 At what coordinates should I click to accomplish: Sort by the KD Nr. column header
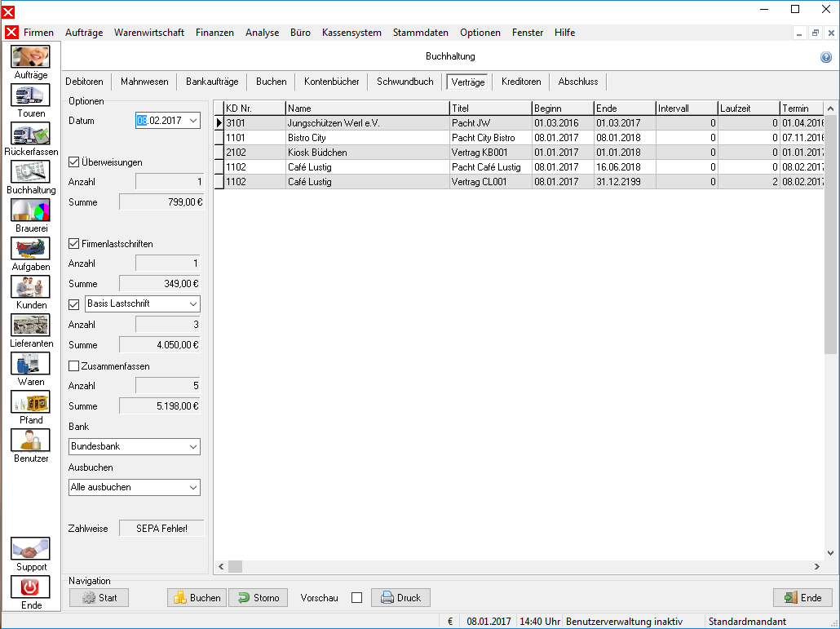tap(254, 109)
